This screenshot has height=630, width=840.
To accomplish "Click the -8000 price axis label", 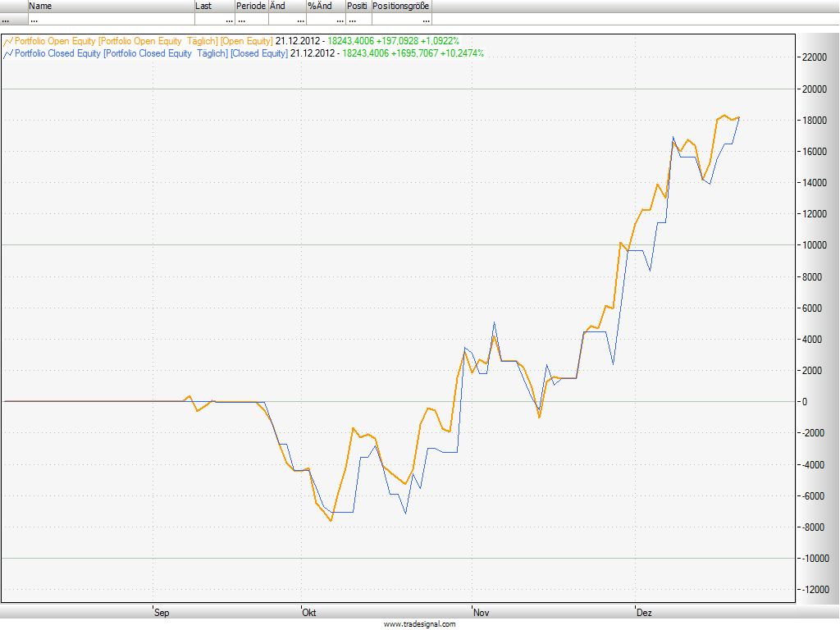I will (x=813, y=527).
